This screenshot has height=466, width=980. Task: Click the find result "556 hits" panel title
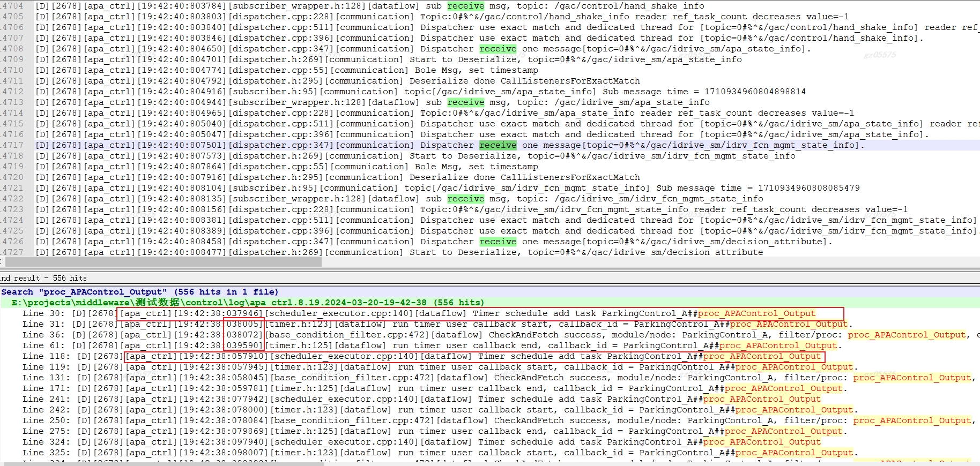[x=44, y=278]
